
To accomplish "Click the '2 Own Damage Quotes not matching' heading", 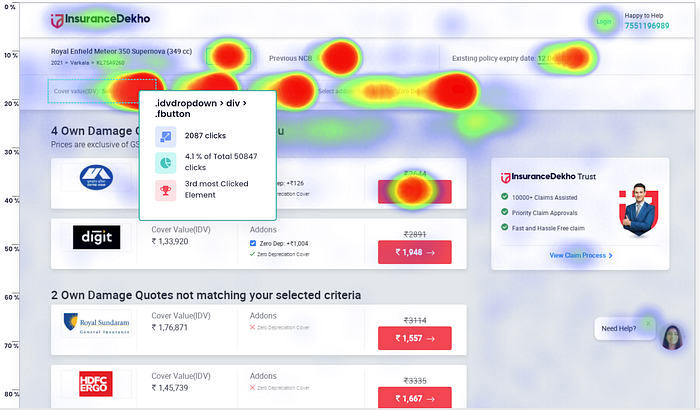I will [206, 295].
